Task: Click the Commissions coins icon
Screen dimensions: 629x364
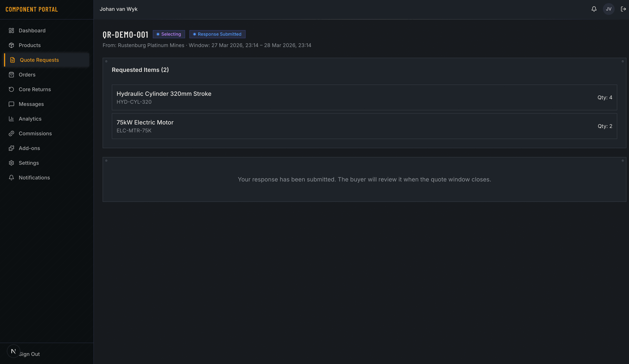Action: point(11,133)
